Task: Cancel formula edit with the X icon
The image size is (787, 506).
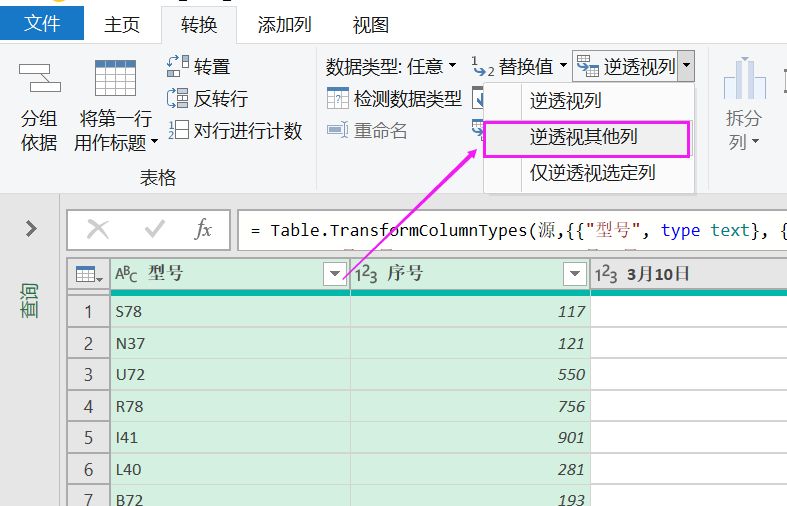Action: point(98,230)
